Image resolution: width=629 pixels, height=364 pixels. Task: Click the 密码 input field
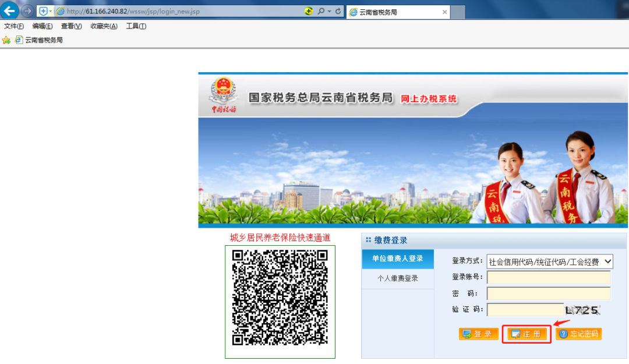pos(549,294)
